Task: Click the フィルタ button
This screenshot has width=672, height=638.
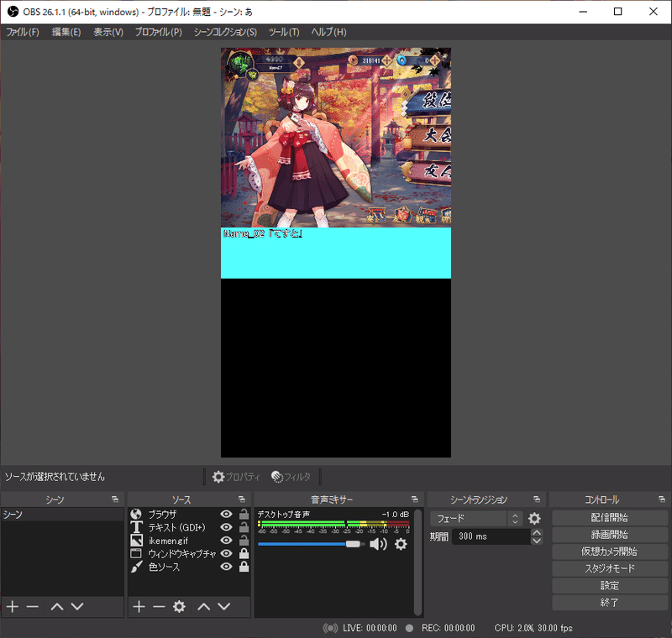Action: [291, 477]
